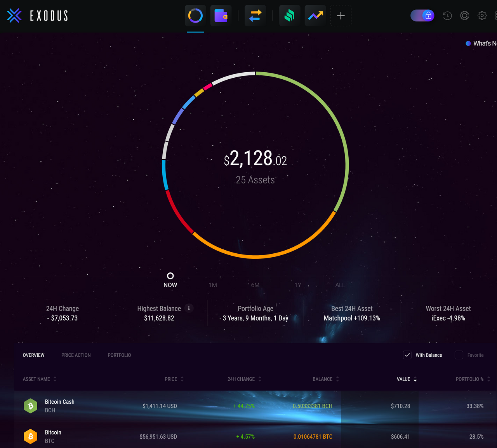Click the $606.41 value cell
This screenshot has height=448, width=497.
click(400, 437)
